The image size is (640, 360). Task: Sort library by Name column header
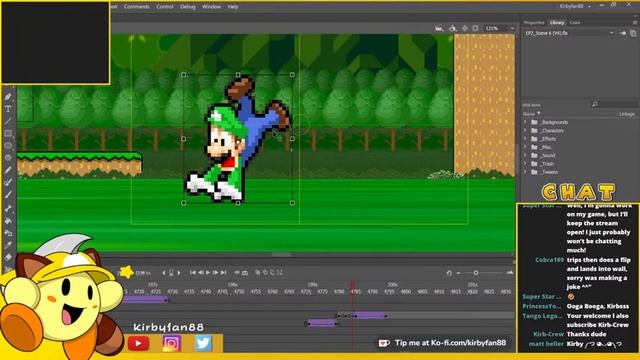pyautogui.click(x=532, y=113)
